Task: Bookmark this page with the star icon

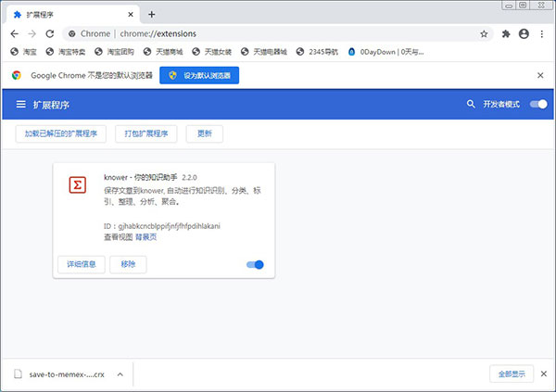Action: tap(484, 33)
